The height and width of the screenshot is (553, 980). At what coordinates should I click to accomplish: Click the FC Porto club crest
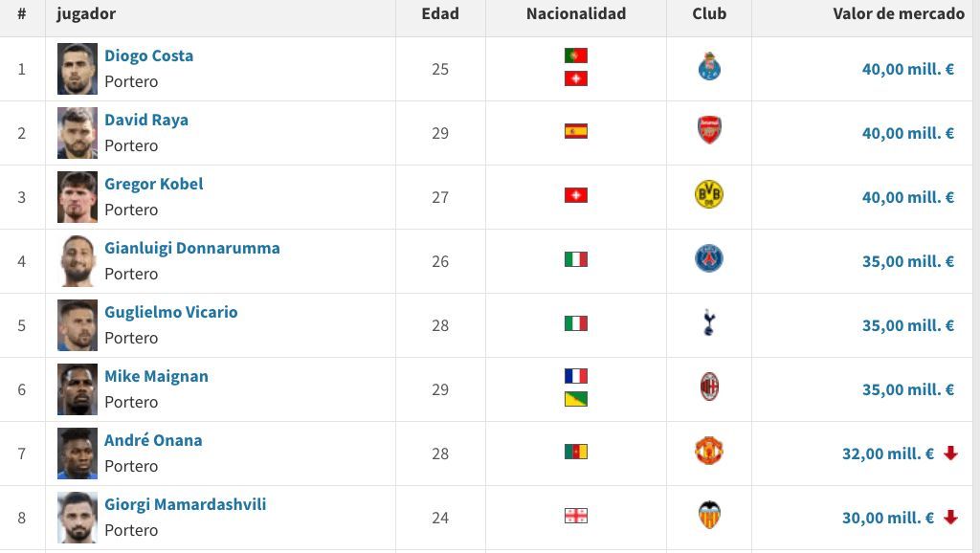pyautogui.click(x=709, y=68)
